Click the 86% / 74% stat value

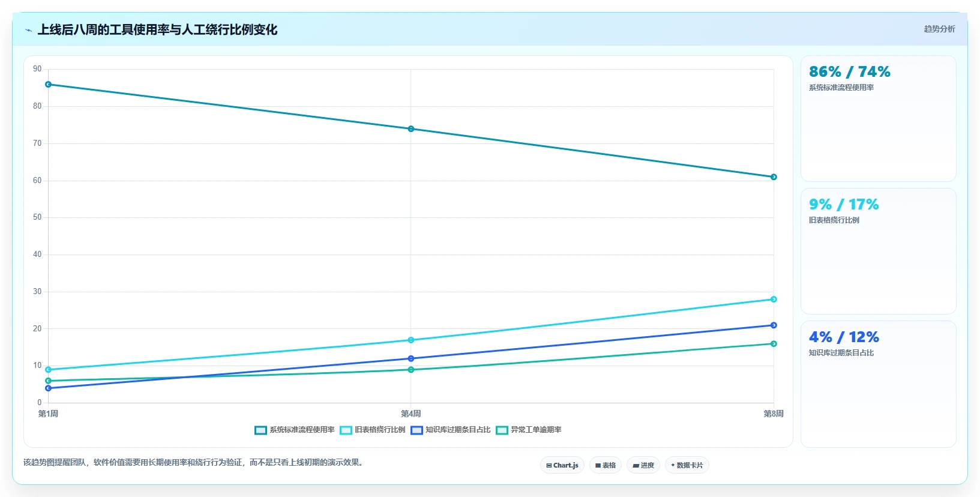(849, 72)
